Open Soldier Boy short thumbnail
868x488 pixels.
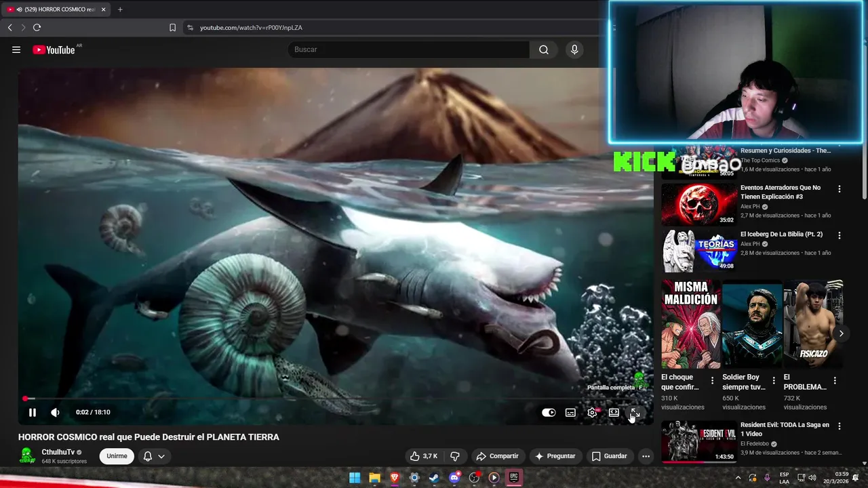pyautogui.click(x=752, y=324)
